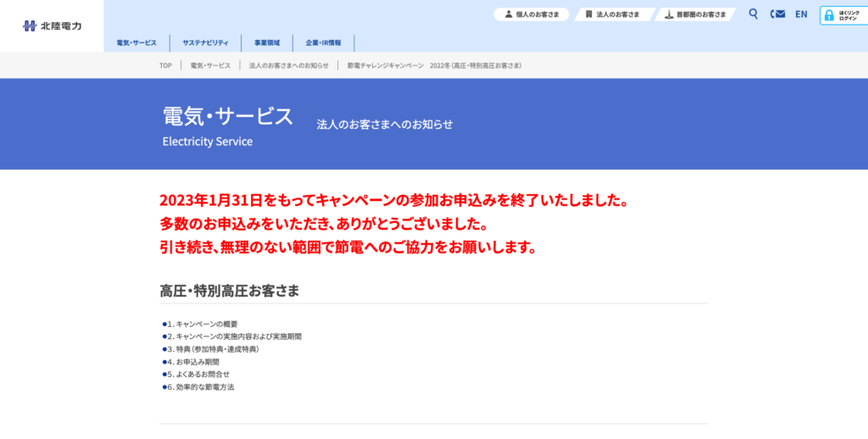
Task: Click the 電気・サービス breadcrumb link
Action: click(210, 65)
